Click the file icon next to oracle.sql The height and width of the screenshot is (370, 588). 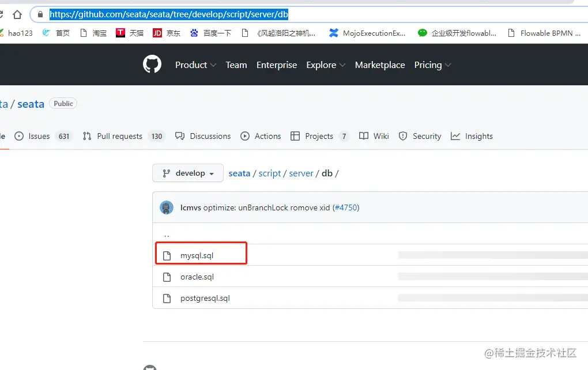167,277
